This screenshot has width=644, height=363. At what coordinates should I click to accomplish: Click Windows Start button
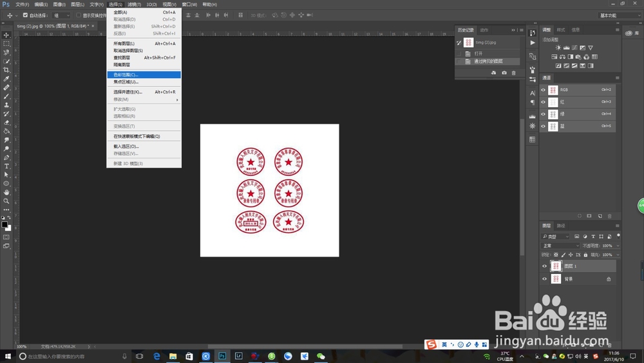[x=7, y=356]
